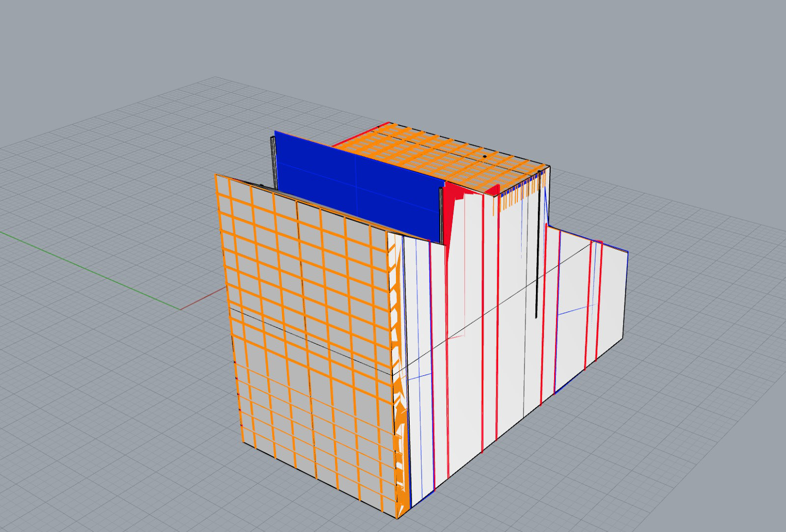Click the small black point on the roof
Viewport: 786px width, 532px height.
(x=484, y=157)
